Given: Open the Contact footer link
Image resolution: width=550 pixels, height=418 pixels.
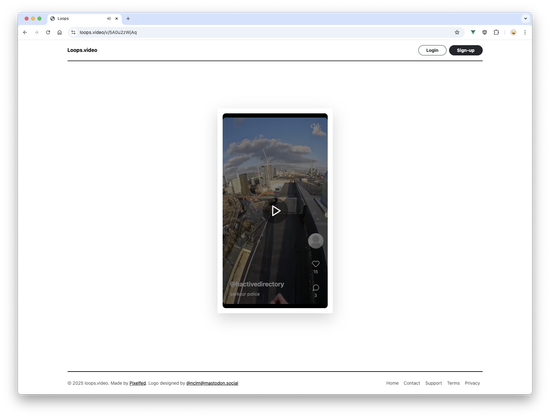Looking at the screenshot, I should pos(412,383).
